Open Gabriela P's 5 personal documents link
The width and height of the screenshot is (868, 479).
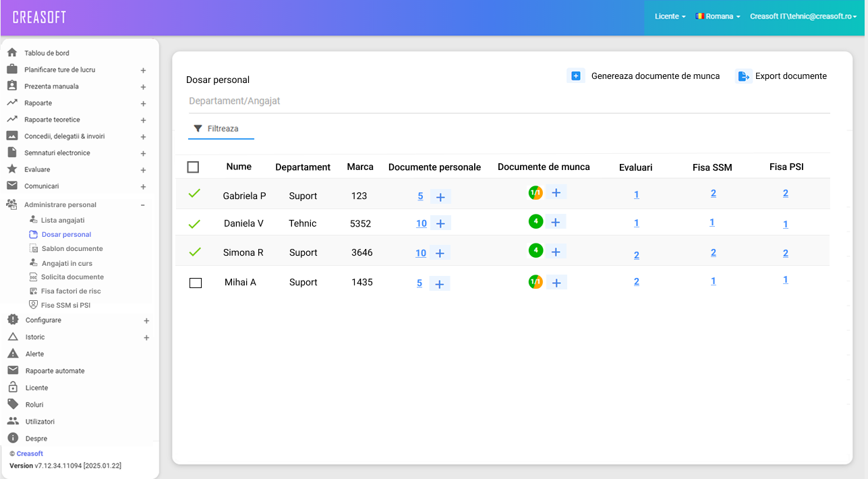420,196
